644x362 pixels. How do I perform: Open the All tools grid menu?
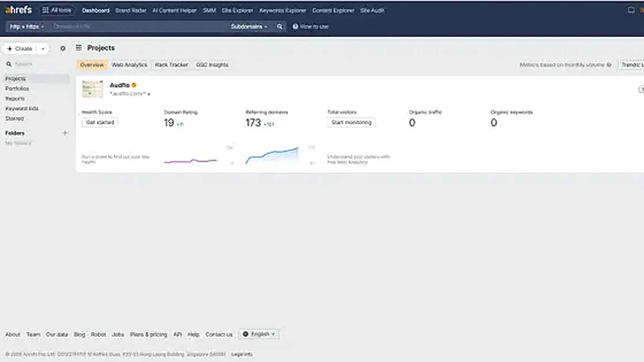[57, 10]
